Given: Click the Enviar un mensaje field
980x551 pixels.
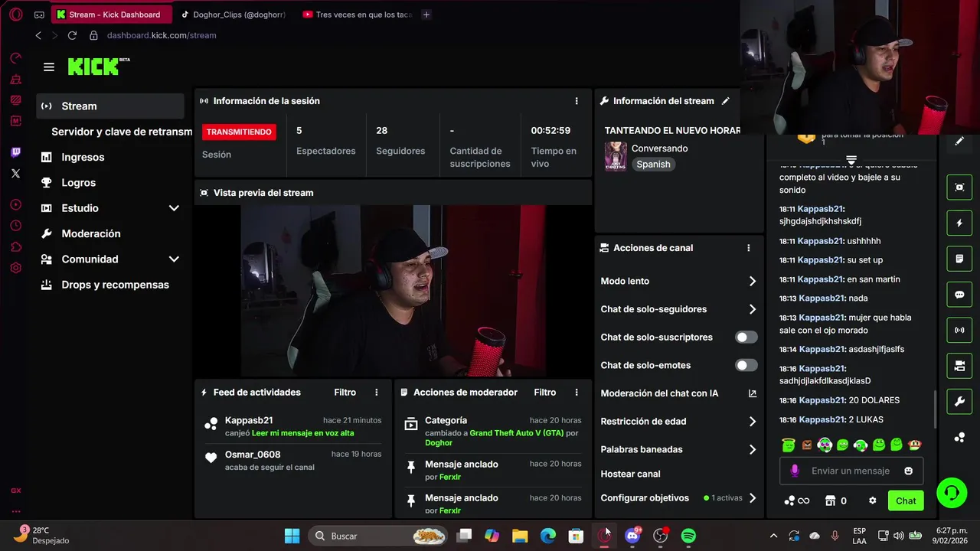Looking at the screenshot, I should point(851,471).
